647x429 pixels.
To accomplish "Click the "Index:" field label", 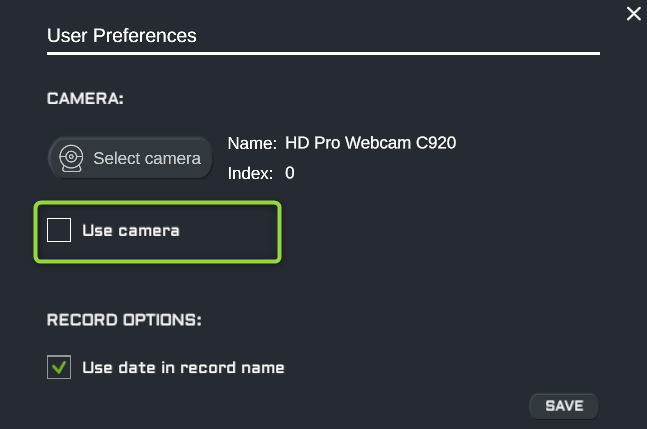I will pos(250,173).
